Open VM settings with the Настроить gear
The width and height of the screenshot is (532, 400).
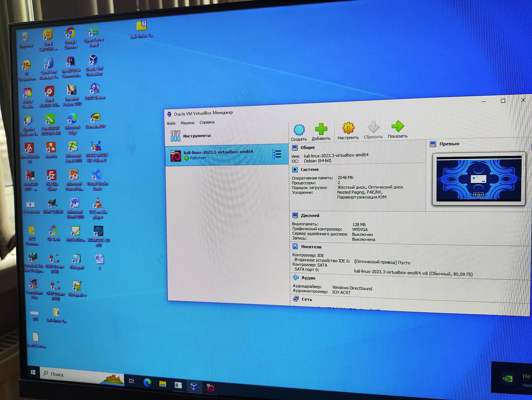(348, 131)
